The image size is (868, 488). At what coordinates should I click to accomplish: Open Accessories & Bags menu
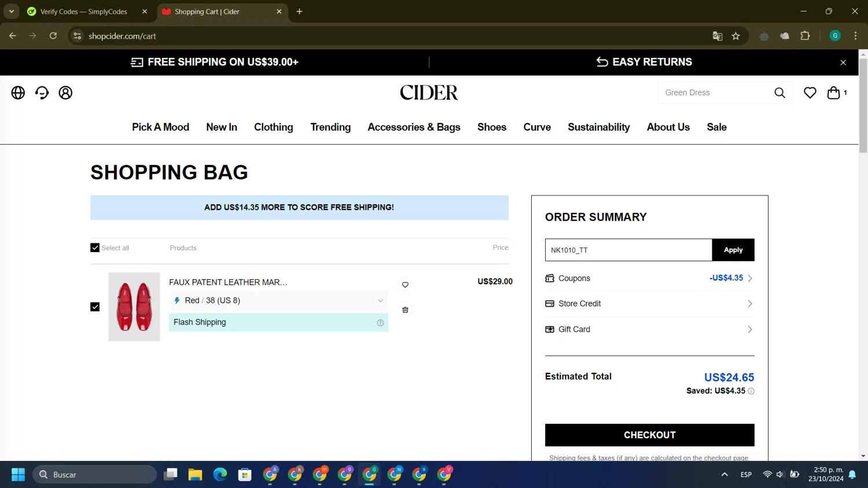coord(414,127)
